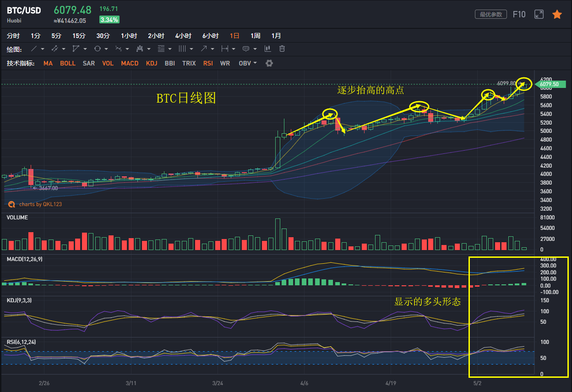Enter fullscreen chart mode
This screenshot has width=572, height=392.
tap(539, 15)
